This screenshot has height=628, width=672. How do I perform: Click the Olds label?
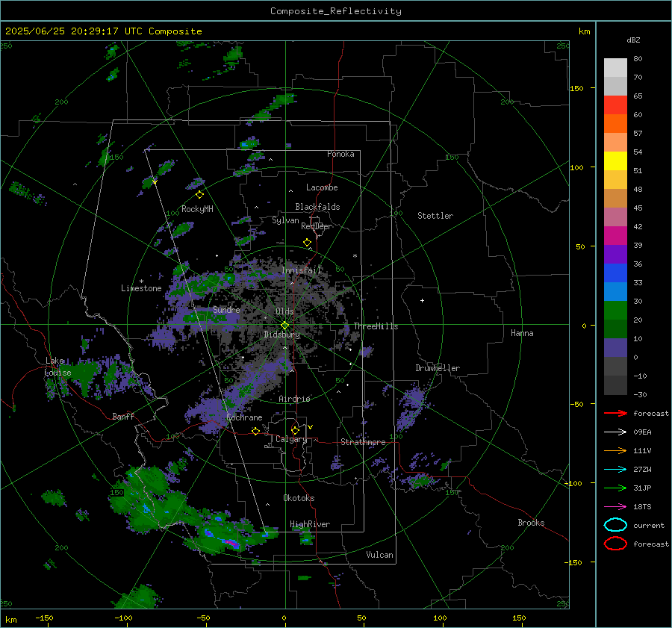(284, 311)
